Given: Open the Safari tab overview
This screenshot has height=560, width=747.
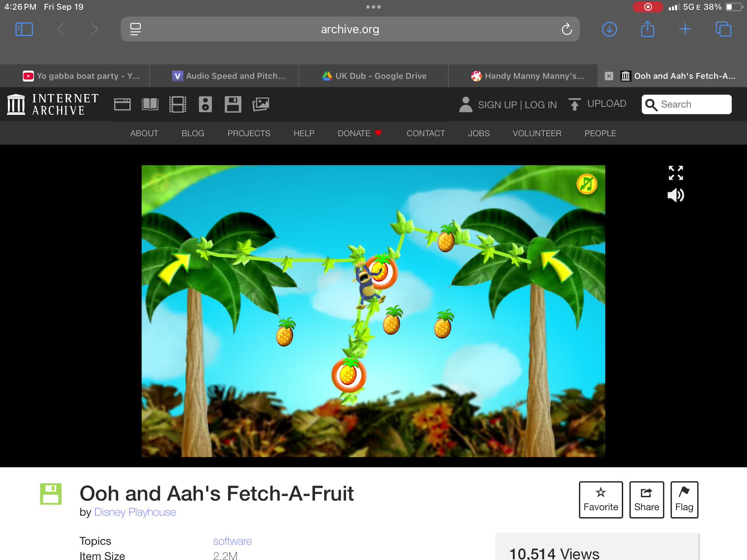Looking at the screenshot, I should pyautogui.click(x=723, y=29).
